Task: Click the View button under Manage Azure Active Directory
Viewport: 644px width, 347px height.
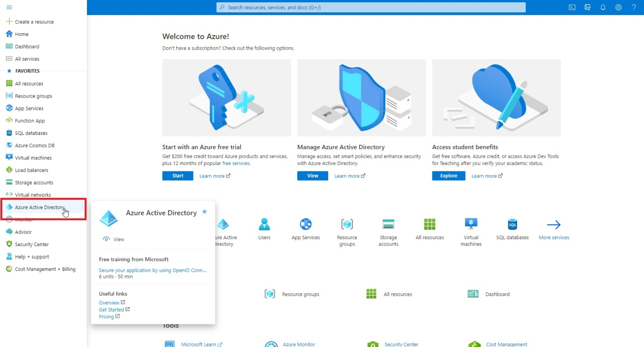Action: 313,176
